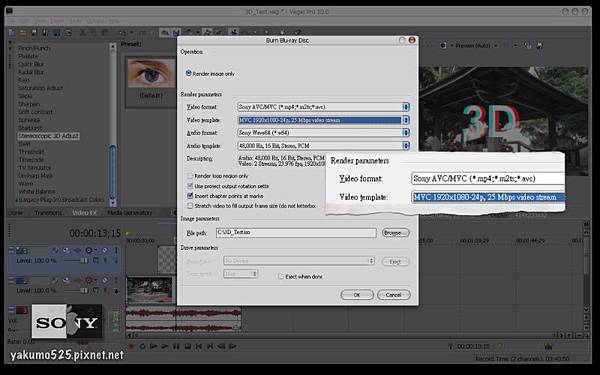The image size is (600, 375).
Task: Click effects list scroll up arrow
Action: pos(112,47)
